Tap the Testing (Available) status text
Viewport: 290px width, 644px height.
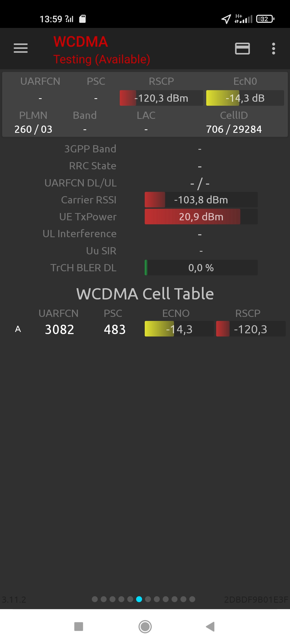click(x=102, y=59)
